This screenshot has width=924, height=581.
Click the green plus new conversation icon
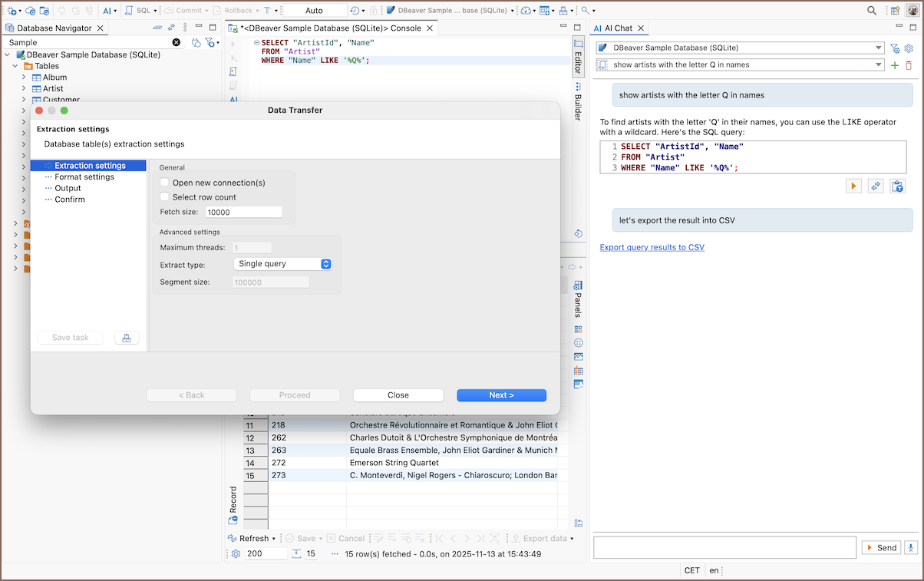(x=894, y=65)
